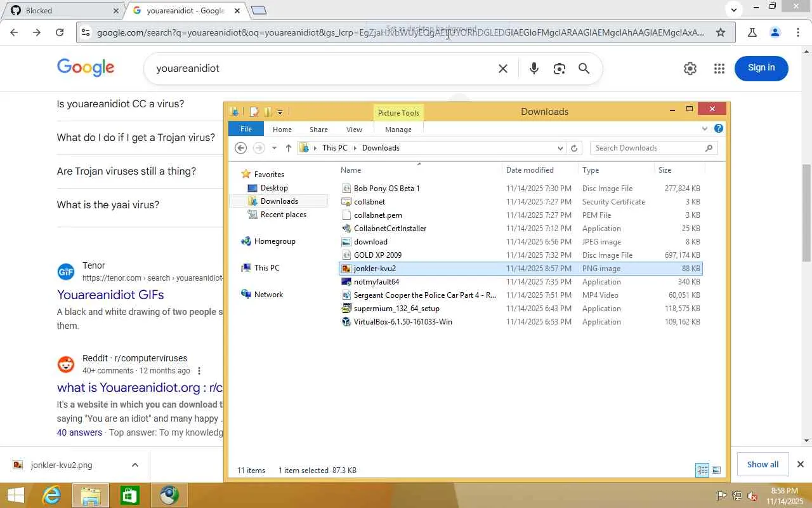Click Show all downloads
Viewport: 812px width, 508px height.
point(763,464)
